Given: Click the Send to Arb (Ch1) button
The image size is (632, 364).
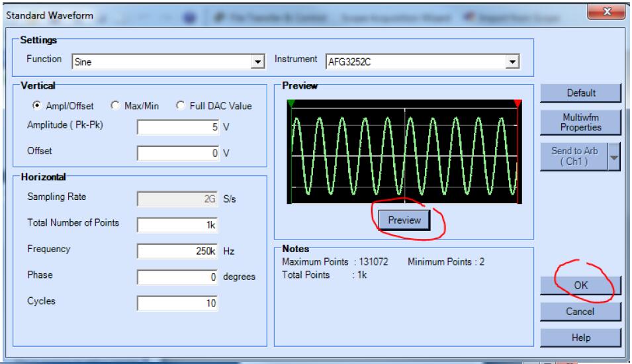Looking at the screenshot, I should click(573, 158).
